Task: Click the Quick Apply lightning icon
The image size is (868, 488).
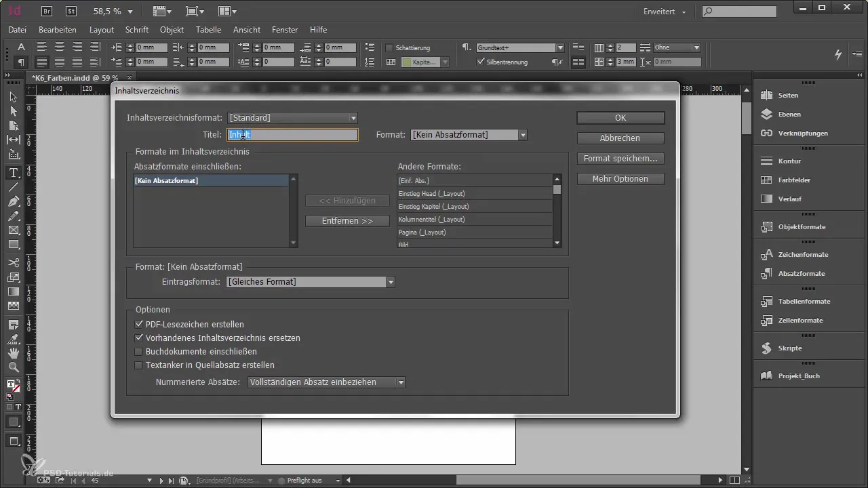Action: point(838,54)
